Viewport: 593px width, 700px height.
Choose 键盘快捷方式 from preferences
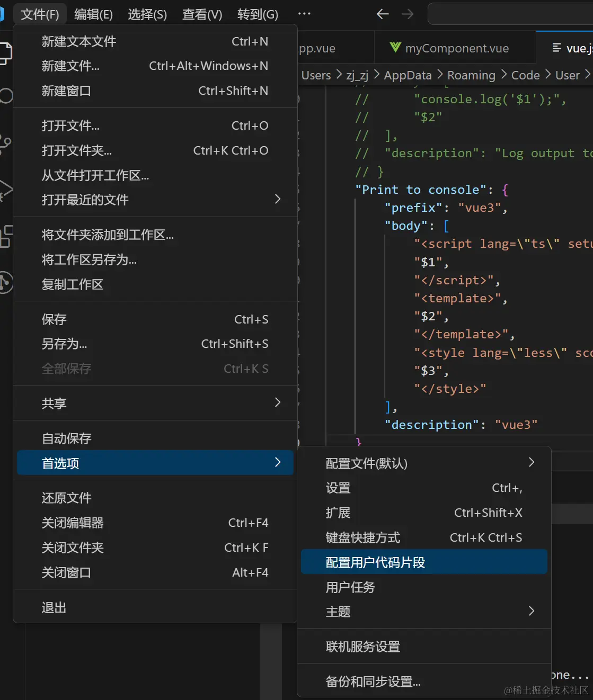[363, 537]
